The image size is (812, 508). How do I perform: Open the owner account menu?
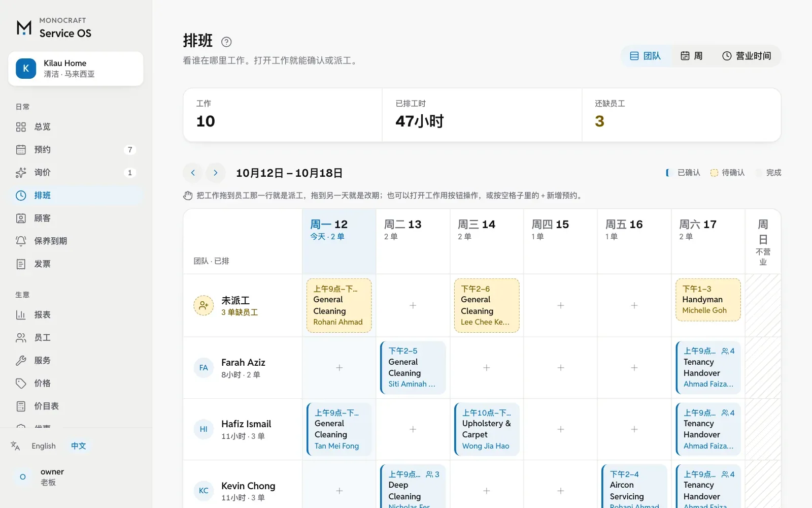(76, 477)
